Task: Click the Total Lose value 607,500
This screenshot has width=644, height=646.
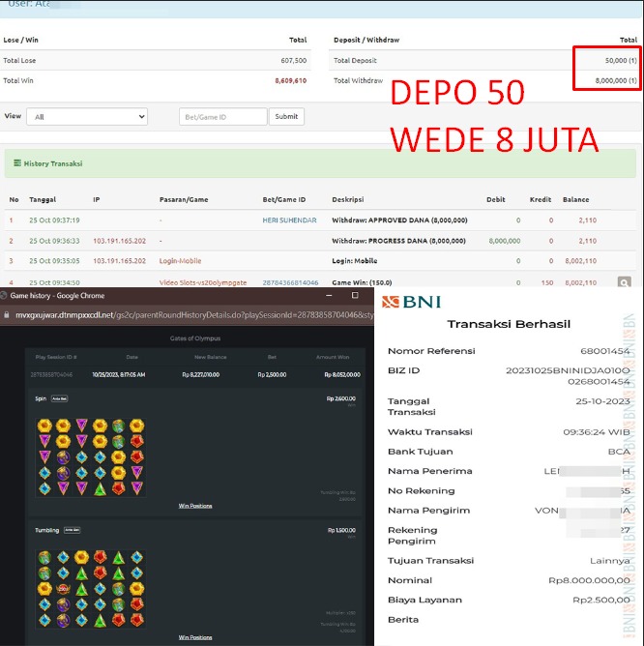Action: (x=293, y=61)
